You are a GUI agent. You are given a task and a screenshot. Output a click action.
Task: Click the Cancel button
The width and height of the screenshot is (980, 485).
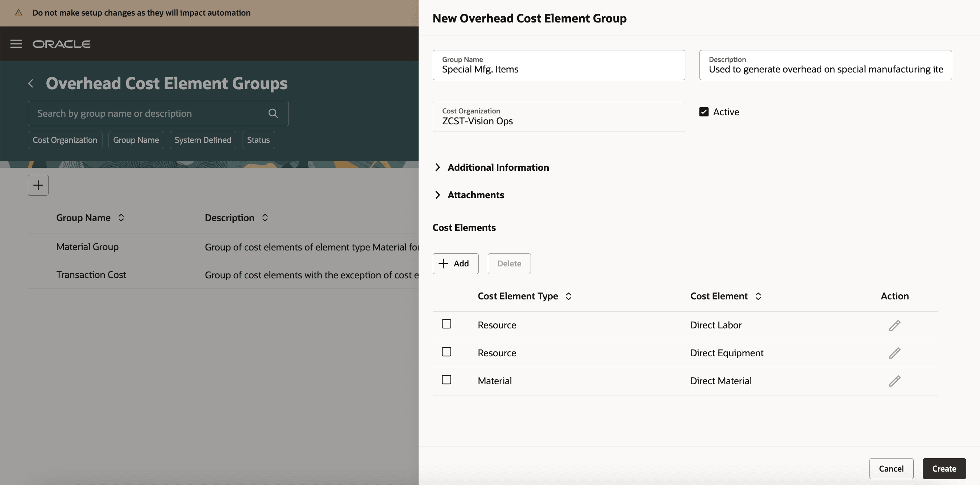tap(891, 469)
